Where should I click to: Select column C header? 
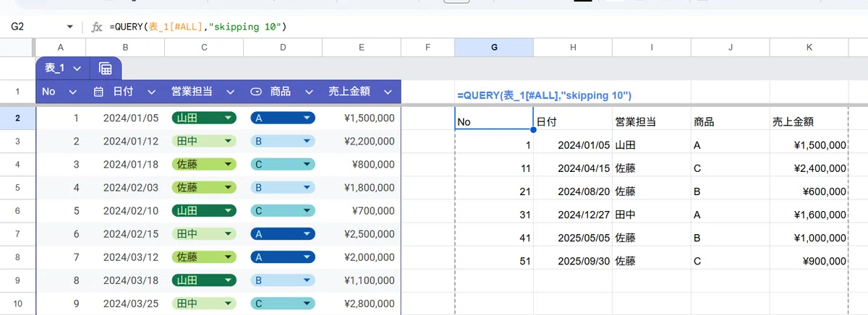[x=204, y=48]
